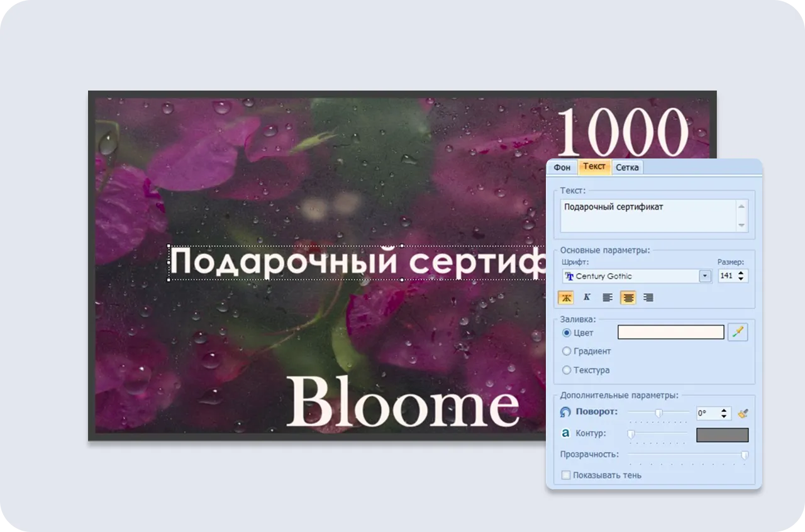Enable the Показывать тень checkbox

coord(566,475)
